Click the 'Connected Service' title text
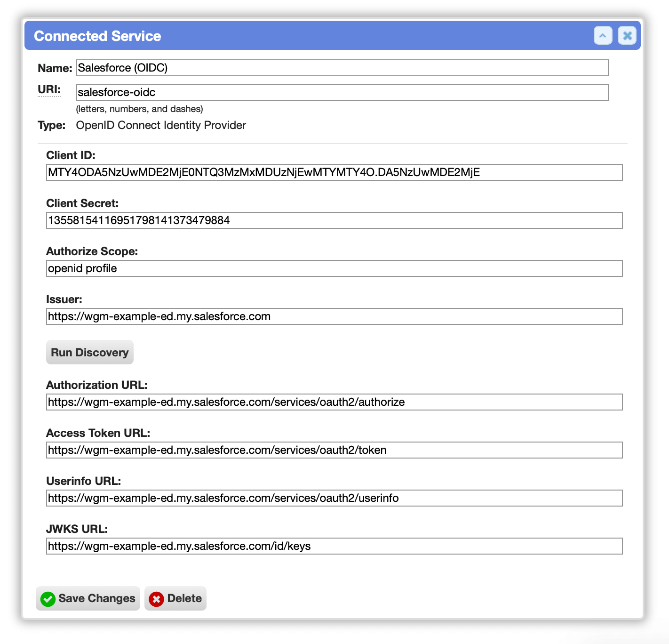Image resolution: width=669 pixels, height=644 pixels. pyautogui.click(x=97, y=36)
